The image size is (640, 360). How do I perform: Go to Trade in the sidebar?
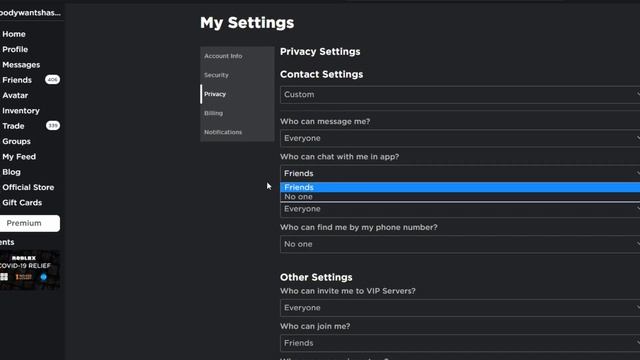pyautogui.click(x=13, y=126)
